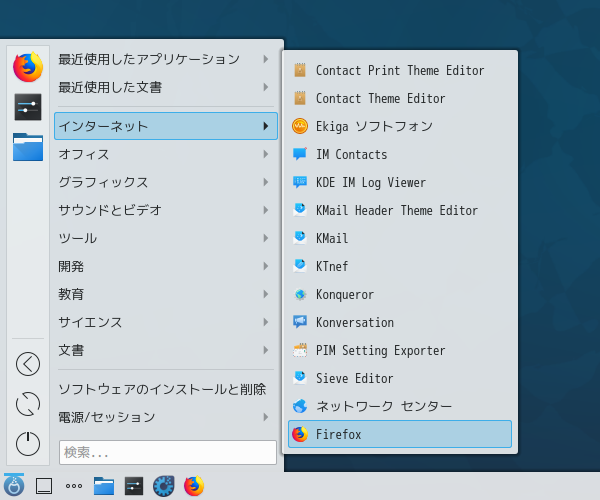The width and height of the screenshot is (600, 500).
Task: Click the Contact Print Theme Editor icon
Action: point(300,70)
